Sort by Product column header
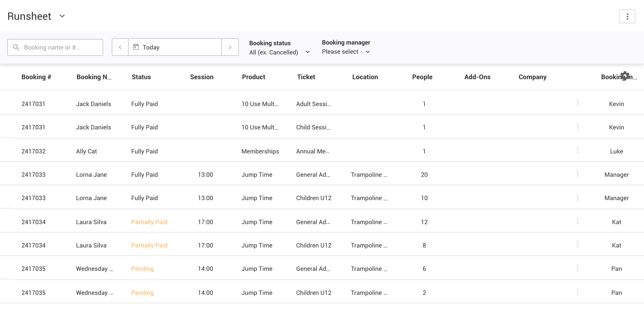 click(x=253, y=77)
